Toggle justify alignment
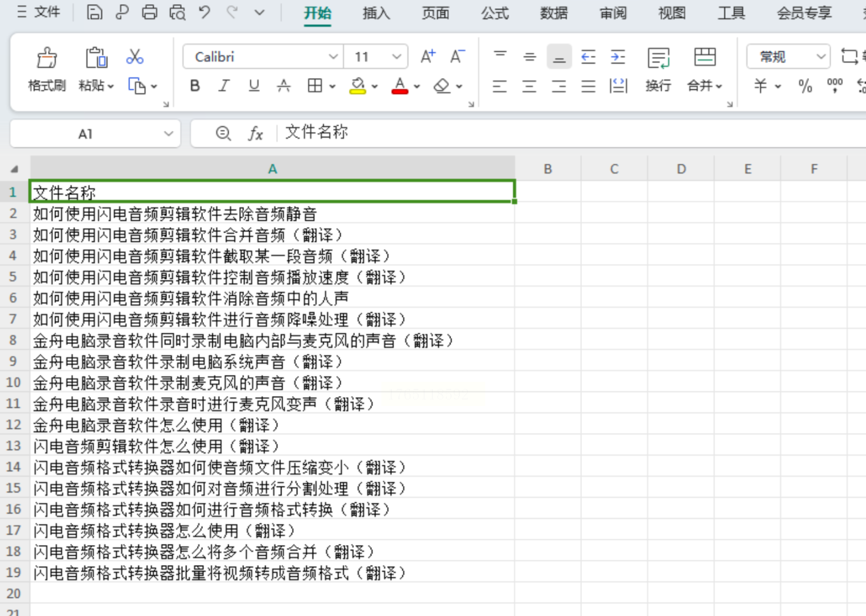The width and height of the screenshot is (866, 616). click(588, 86)
